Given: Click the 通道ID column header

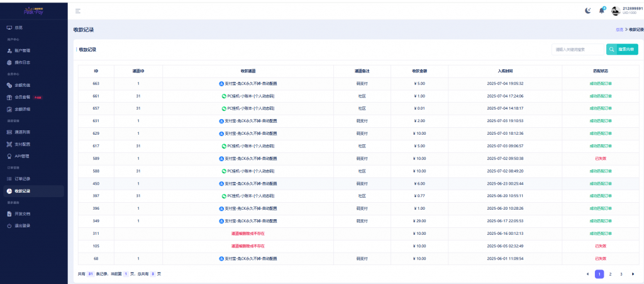Looking at the screenshot, I should coord(138,71).
